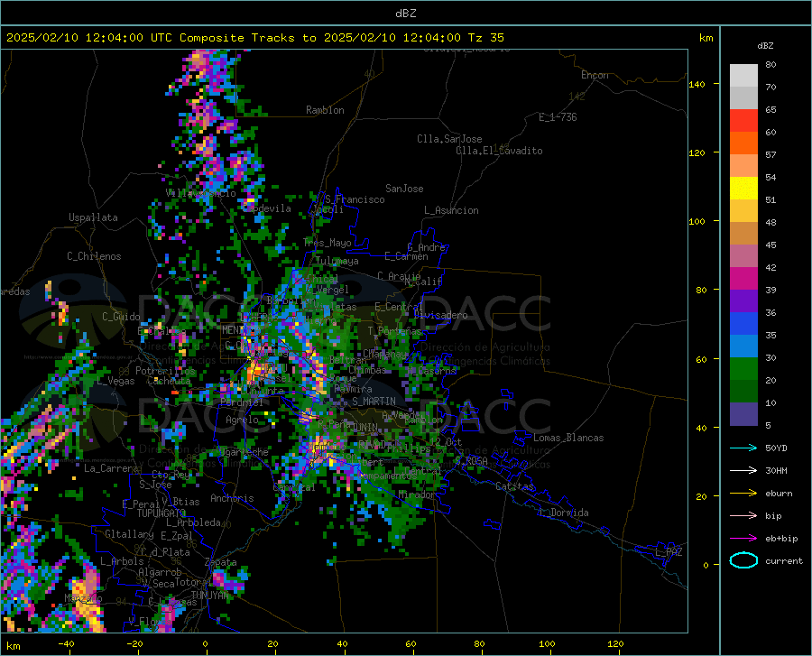Click the TUPUNGATO place label
Screen dimensions: 812x656
pyautogui.click(x=161, y=513)
